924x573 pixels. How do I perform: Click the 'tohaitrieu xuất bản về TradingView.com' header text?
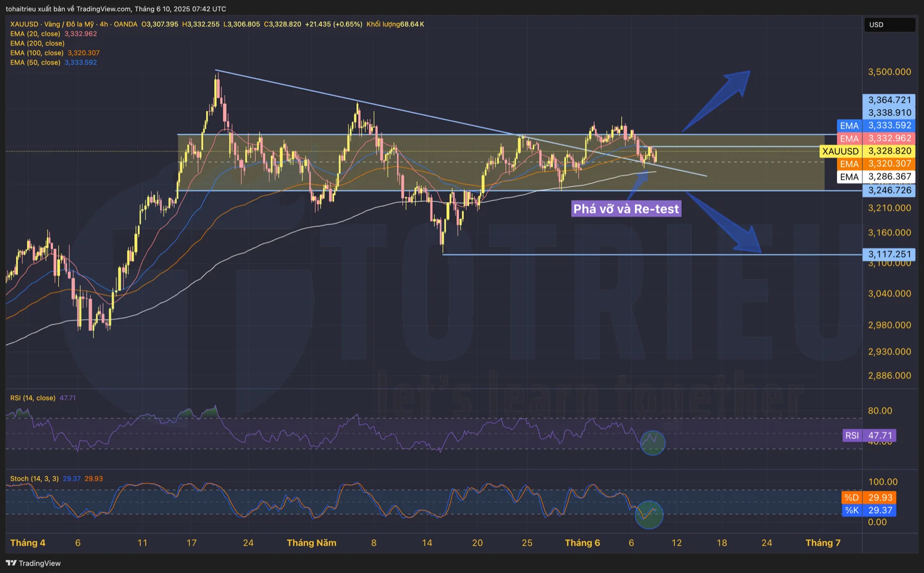(x=68, y=9)
